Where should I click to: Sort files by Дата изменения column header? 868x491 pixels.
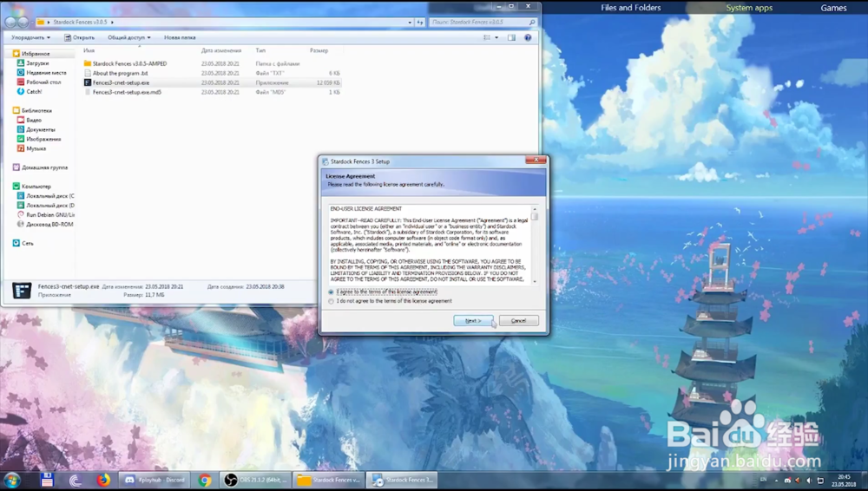click(x=220, y=50)
